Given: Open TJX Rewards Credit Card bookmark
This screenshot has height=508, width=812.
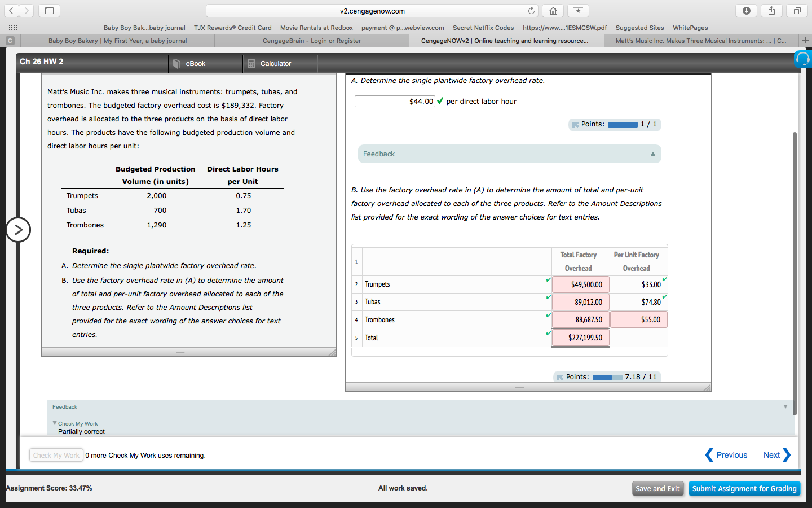Looking at the screenshot, I should tap(232, 28).
